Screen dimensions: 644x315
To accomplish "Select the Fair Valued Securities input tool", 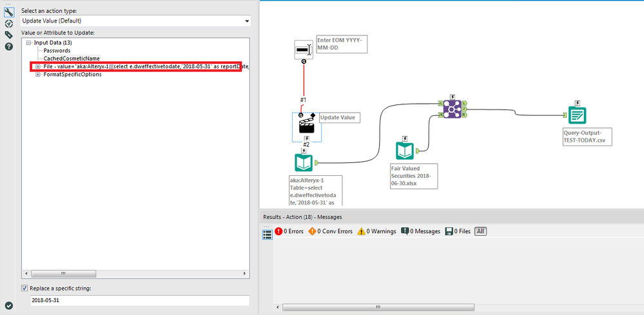I will pos(405,151).
